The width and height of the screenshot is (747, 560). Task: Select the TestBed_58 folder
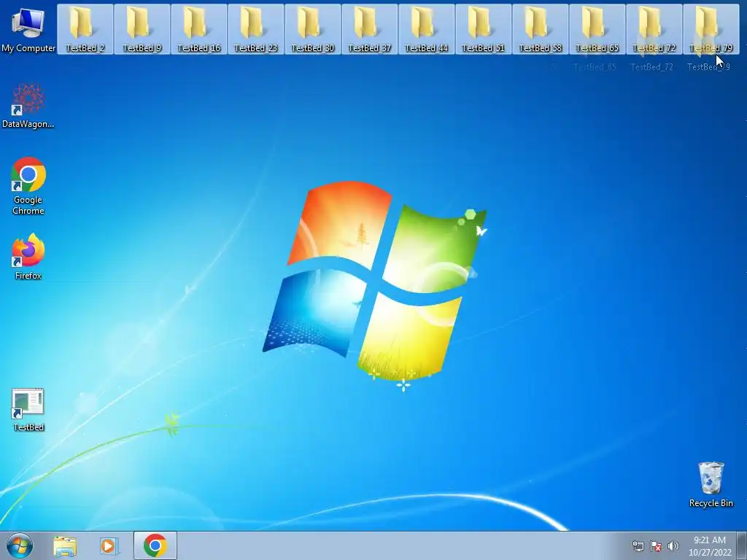pos(541,29)
